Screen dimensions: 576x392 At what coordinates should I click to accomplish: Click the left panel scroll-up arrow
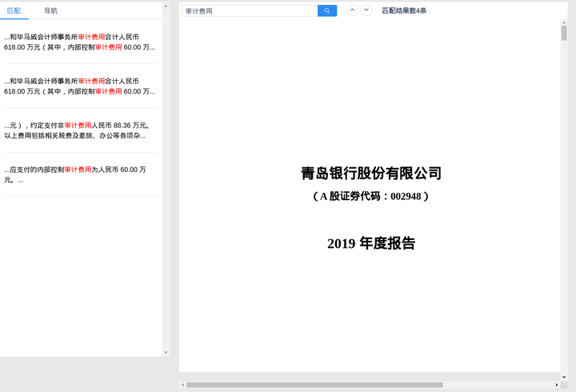tap(166, 6)
